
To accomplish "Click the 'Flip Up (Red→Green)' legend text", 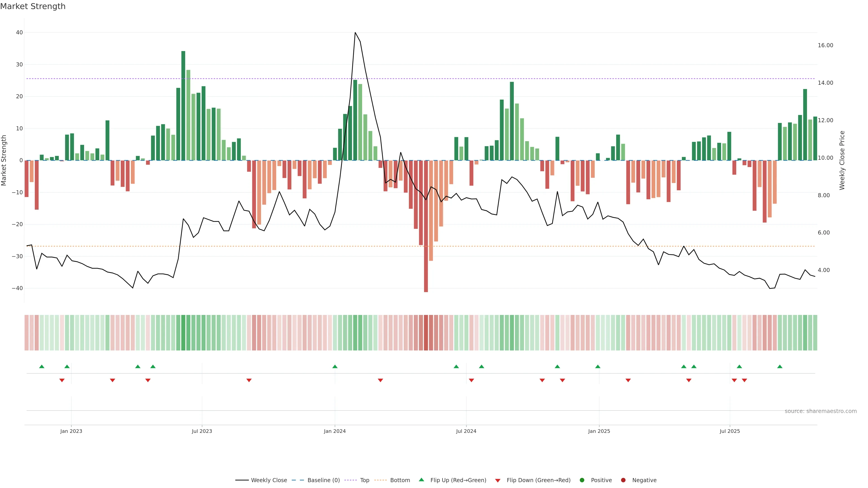I will pos(458,480).
